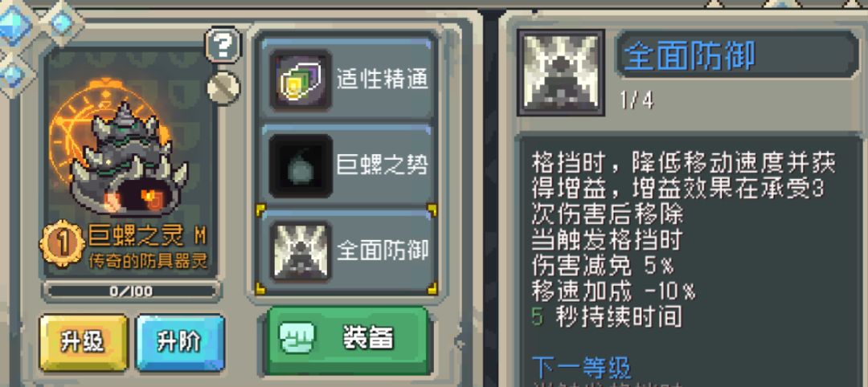
Task: Click the dark 巨螺之势 skill icon
Action: [301, 165]
